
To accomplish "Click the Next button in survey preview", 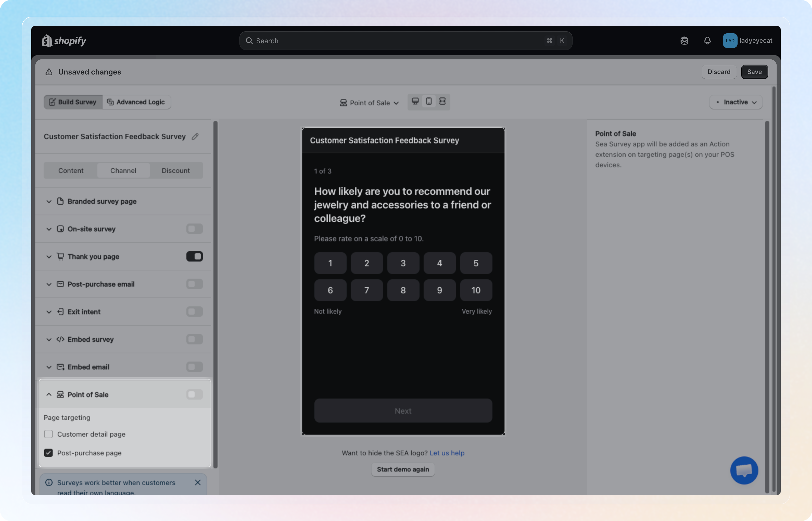I will pyautogui.click(x=403, y=411).
